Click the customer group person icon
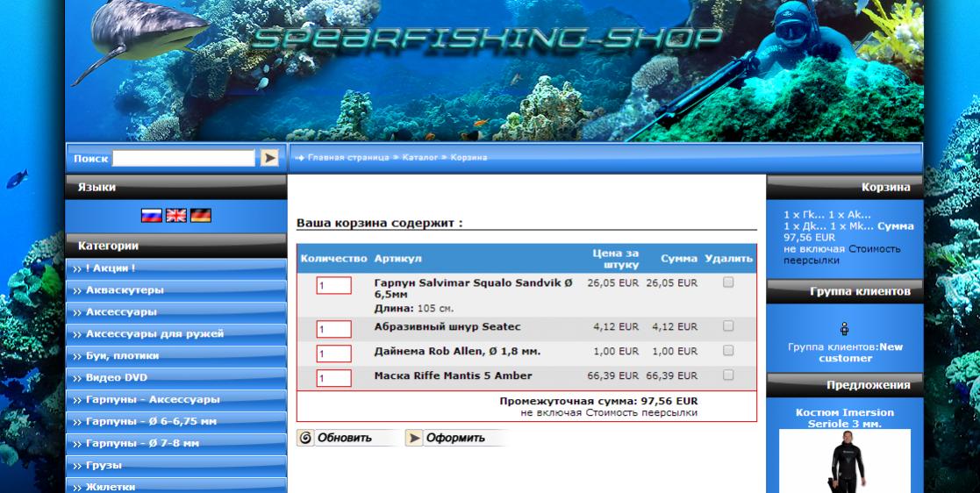Image resolution: width=980 pixels, height=493 pixels. coord(844,329)
